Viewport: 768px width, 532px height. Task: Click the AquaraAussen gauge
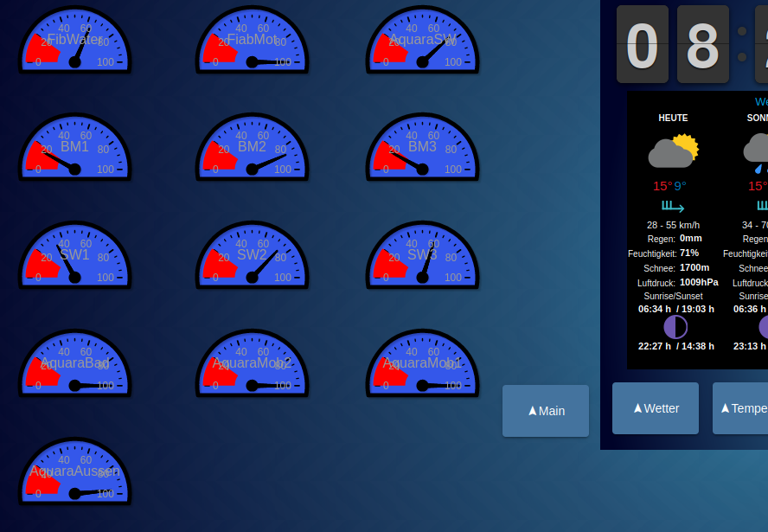pos(75,471)
